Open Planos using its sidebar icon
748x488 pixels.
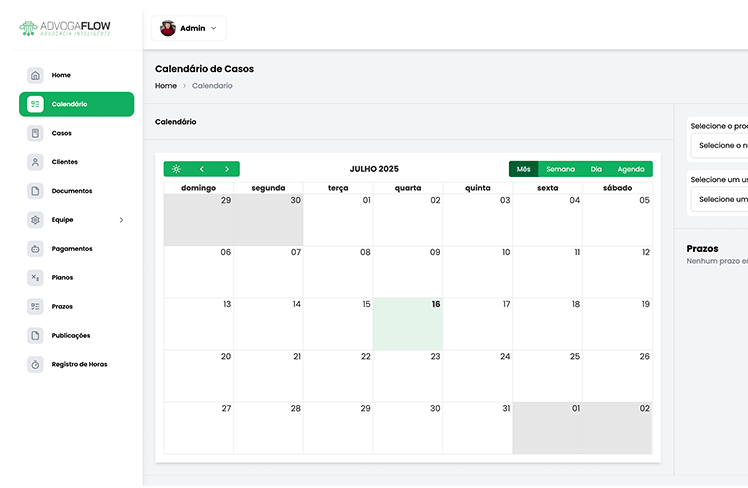click(x=35, y=278)
